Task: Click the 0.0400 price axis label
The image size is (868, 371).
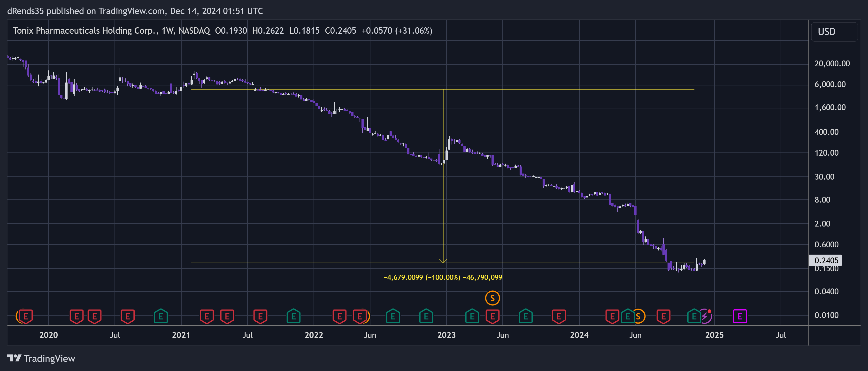Action: coord(826,292)
